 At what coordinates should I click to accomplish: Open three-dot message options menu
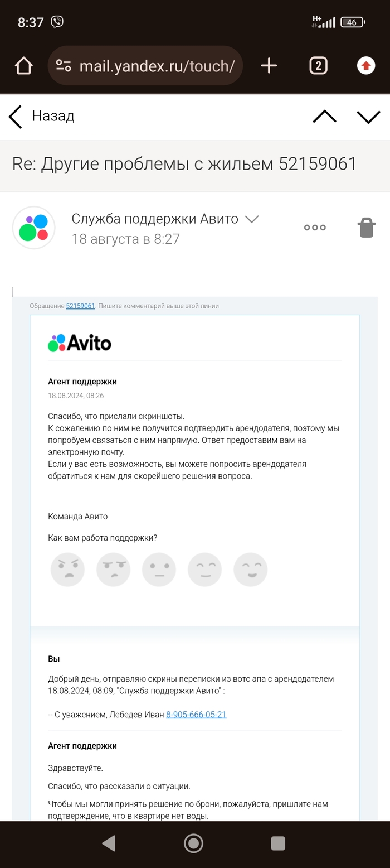[x=315, y=228]
